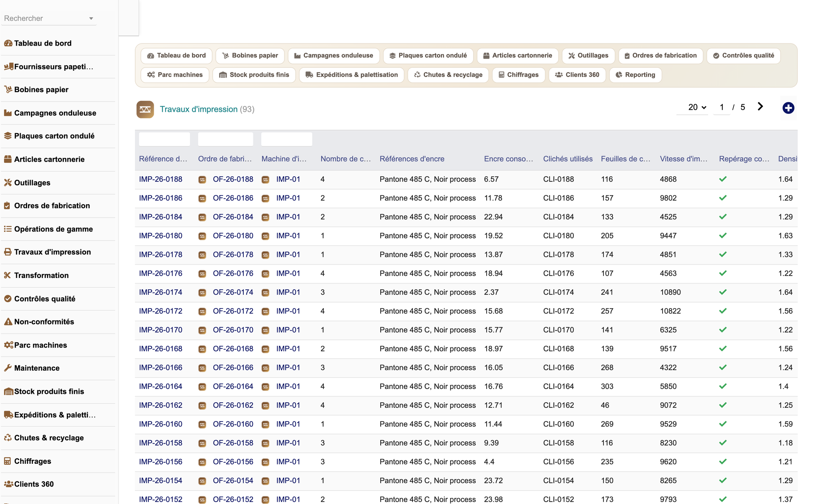The width and height of the screenshot is (815, 504).
Task: Toggle Repérage conforme check for IMP-26-0158
Action: point(723,443)
